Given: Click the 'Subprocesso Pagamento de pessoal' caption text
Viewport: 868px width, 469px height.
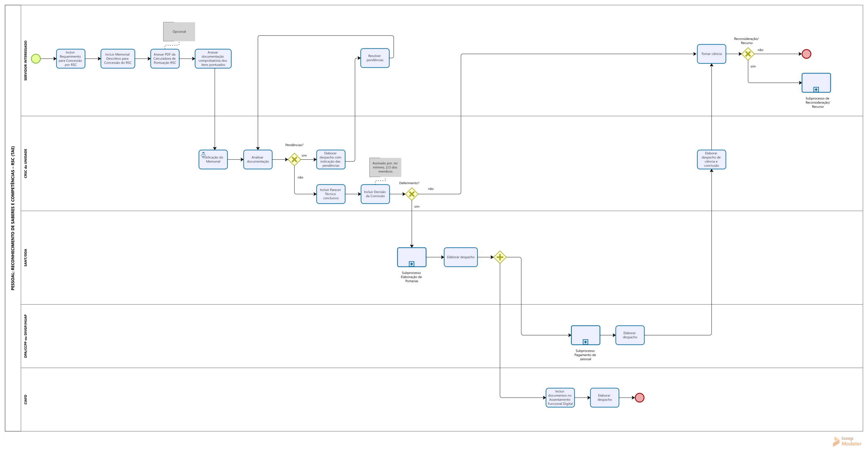Looking at the screenshot, I should tap(585, 355).
